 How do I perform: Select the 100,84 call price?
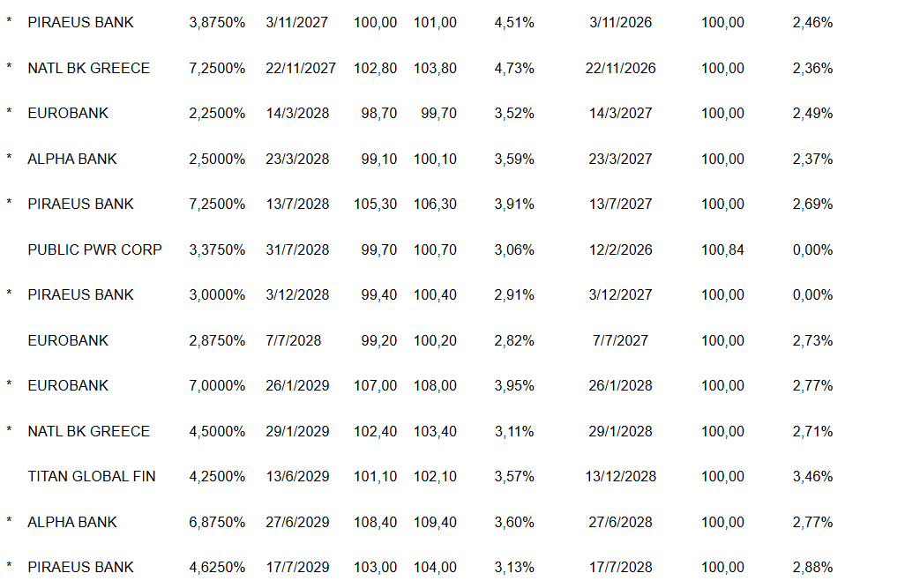point(722,249)
